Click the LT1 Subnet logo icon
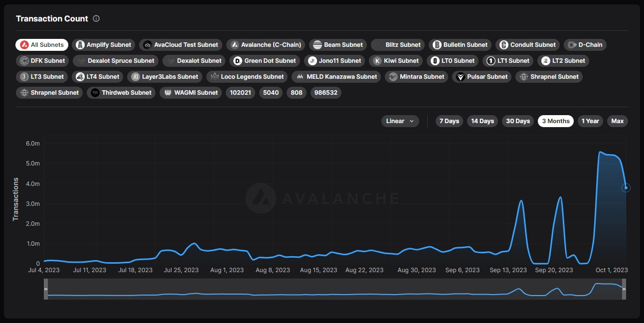The height and width of the screenshot is (323, 644). pos(490,61)
